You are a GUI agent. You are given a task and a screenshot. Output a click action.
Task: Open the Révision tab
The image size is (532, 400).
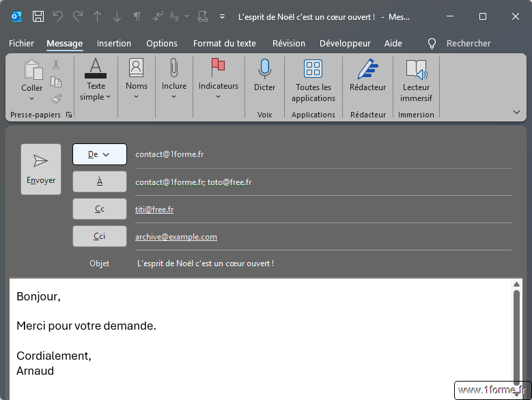(289, 44)
